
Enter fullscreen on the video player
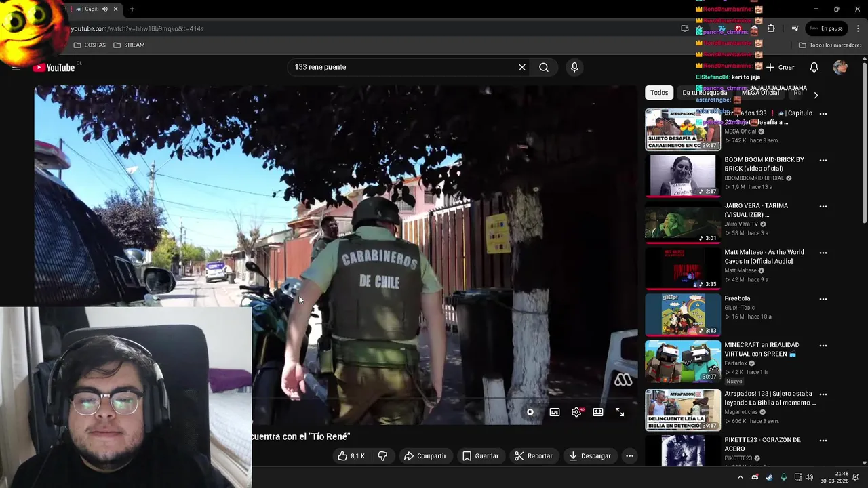[620, 412]
